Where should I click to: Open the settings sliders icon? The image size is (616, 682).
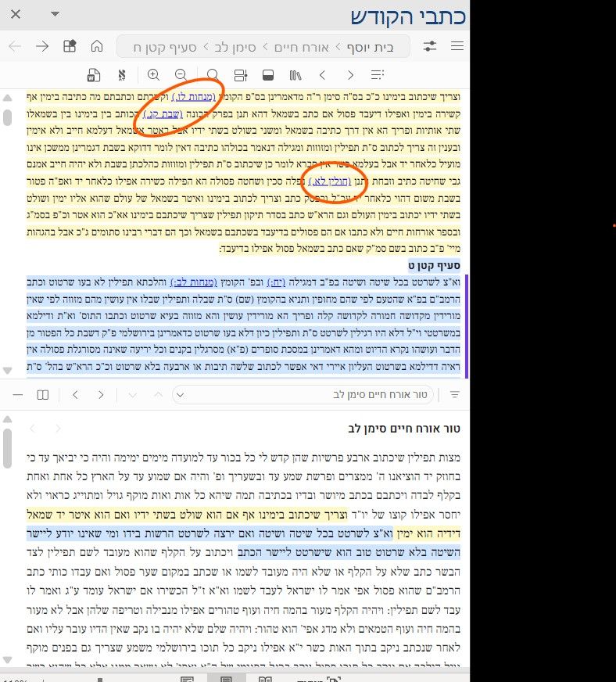(429, 46)
